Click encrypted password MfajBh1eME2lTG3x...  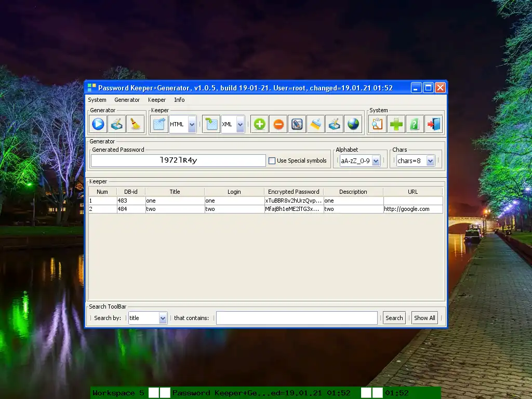294,209
